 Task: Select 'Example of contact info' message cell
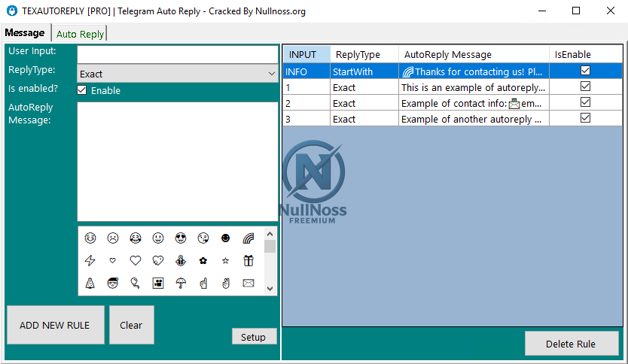(x=474, y=103)
